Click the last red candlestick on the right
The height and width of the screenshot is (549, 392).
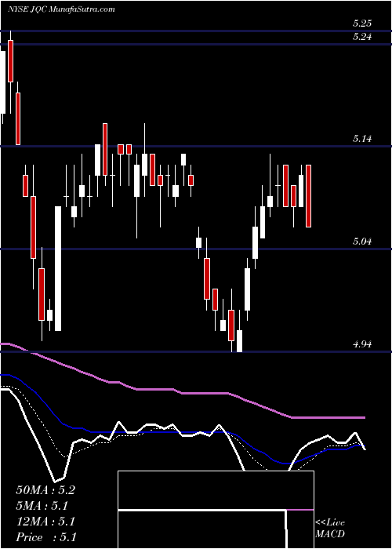pos(308,196)
